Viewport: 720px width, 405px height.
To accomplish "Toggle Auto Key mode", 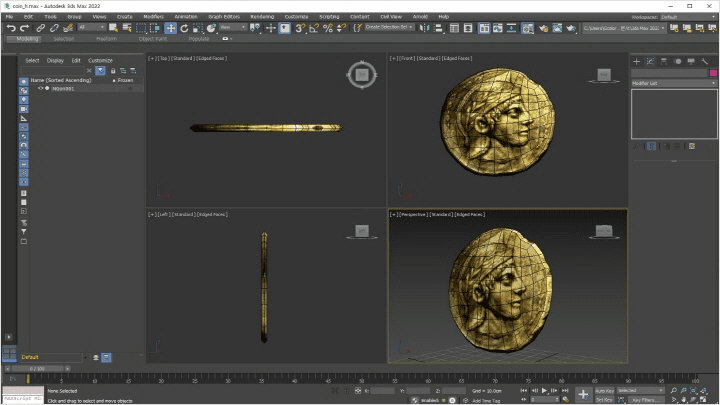I will [x=604, y=391].
